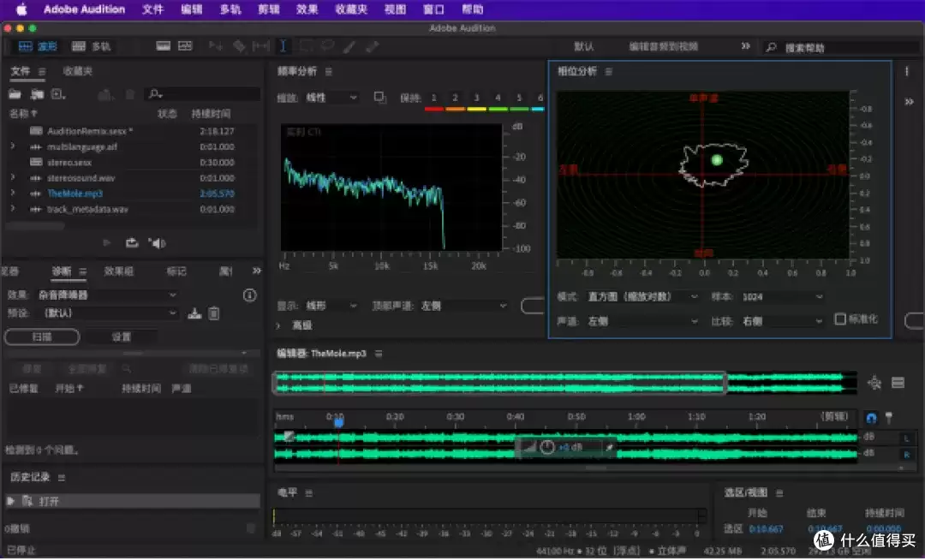The width and height of the screenshot is (925, 560).
Task: Open the 缩放 scale dropdown (线性)
Action: pyautogui.click(x=331, y=98)
